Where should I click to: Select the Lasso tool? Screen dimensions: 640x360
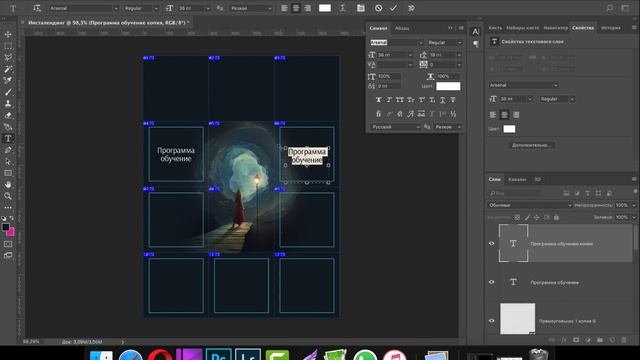8,58
